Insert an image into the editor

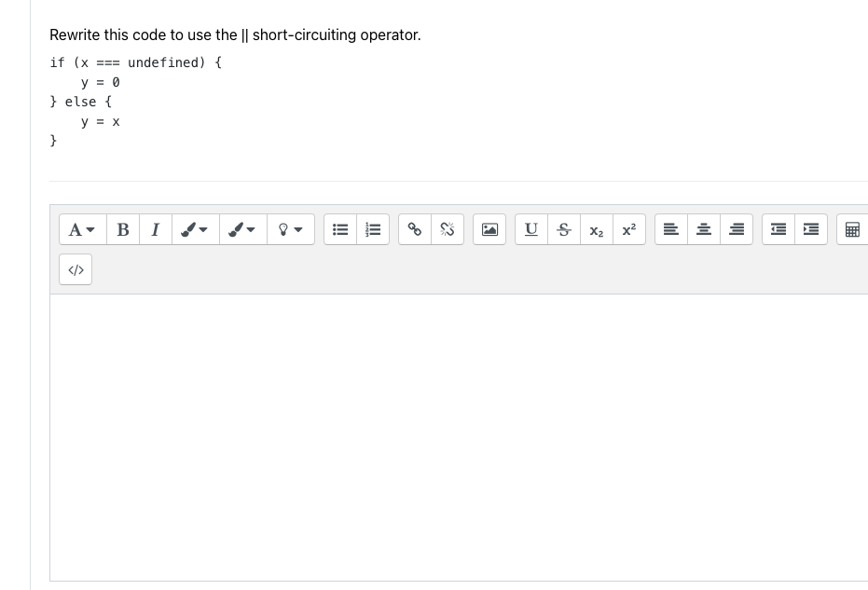[489, 229]
